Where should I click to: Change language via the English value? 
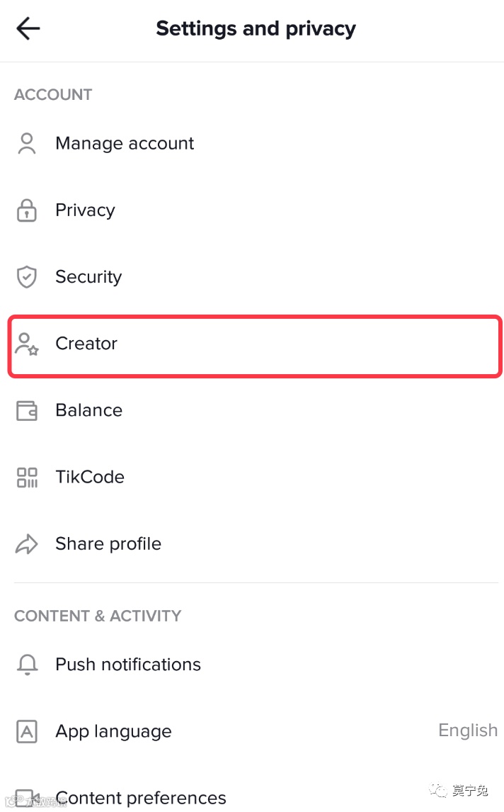tap(468, 731)
